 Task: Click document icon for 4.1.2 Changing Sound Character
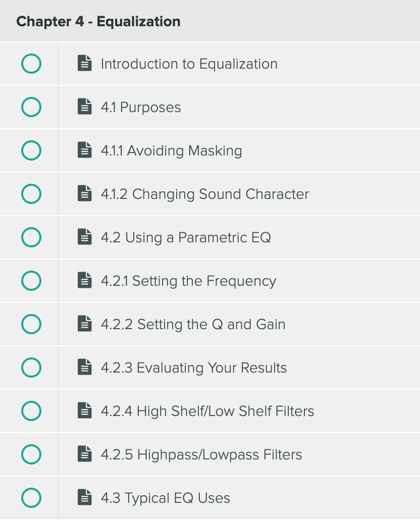tap(85, 194)
